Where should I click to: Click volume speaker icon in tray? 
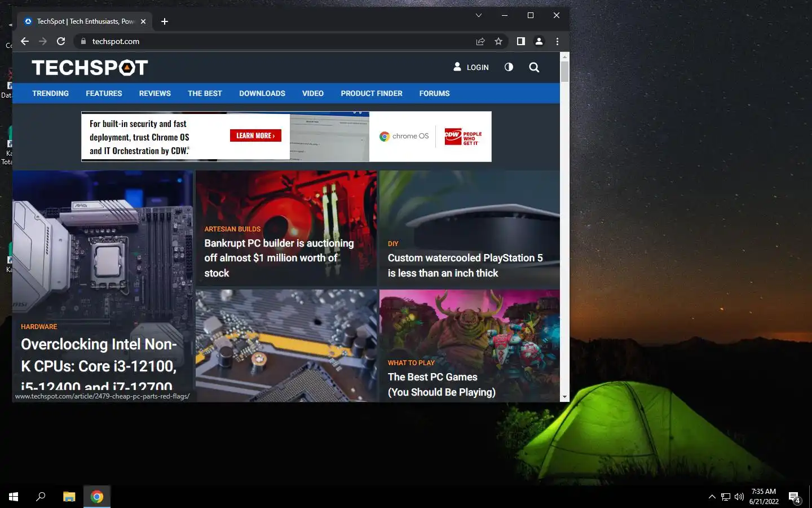[739, 497]
